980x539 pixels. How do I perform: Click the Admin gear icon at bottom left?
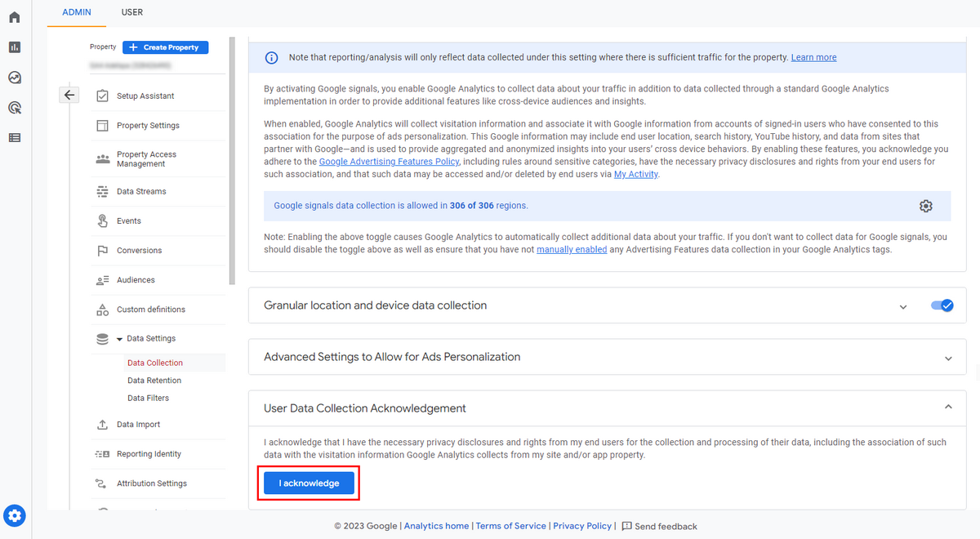coord(16,516)
